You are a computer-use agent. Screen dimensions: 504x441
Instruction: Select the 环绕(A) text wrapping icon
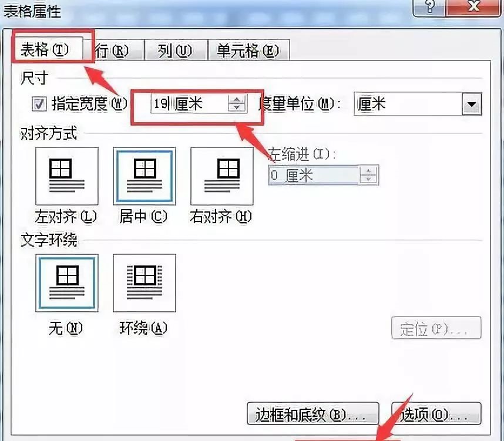point(145,283)
